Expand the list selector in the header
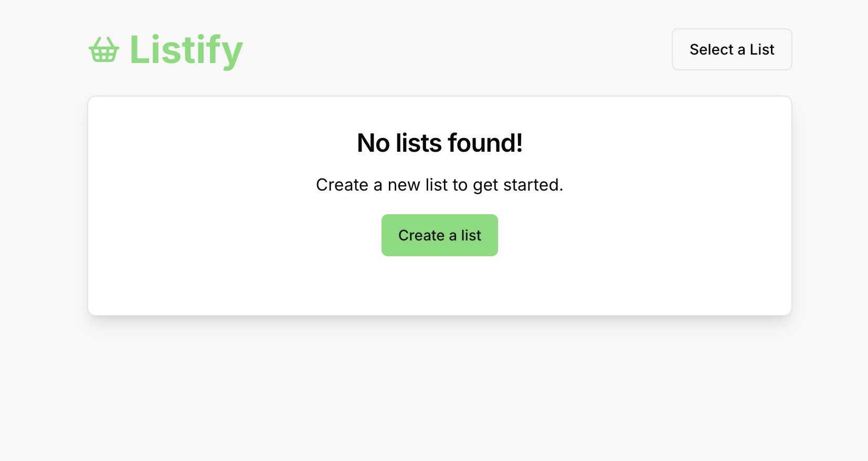 [732, 49]
